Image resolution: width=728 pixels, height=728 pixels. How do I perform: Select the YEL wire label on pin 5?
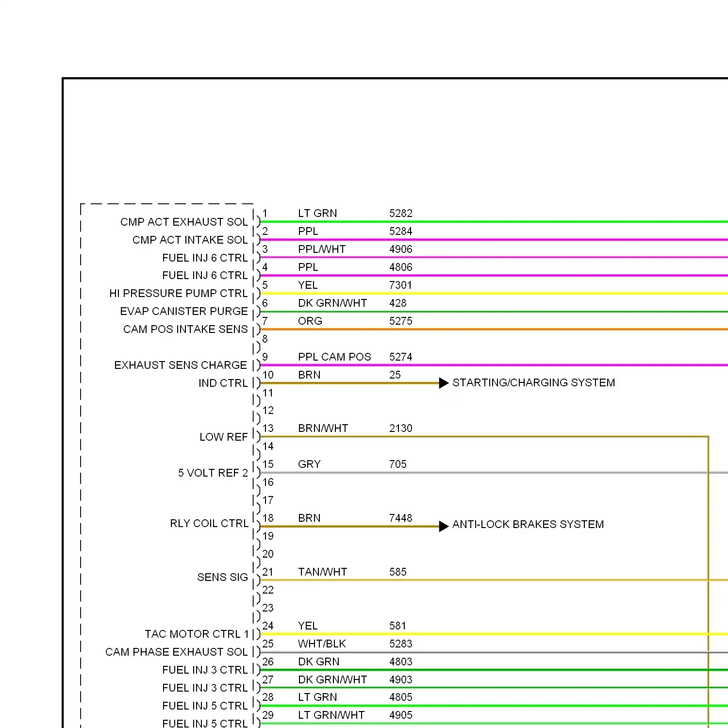[308, 285]
